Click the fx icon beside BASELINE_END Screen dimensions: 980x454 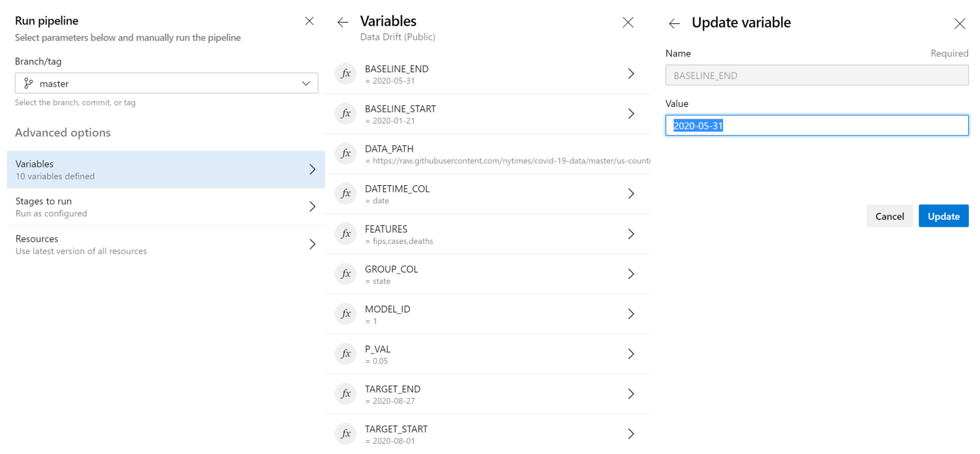(x=345, y=74)
